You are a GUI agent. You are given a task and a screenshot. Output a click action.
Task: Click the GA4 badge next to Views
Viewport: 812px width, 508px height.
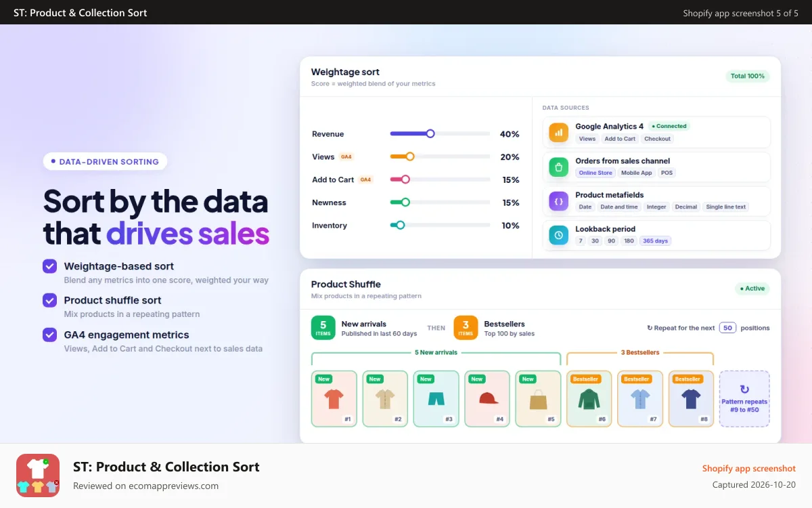346,157
